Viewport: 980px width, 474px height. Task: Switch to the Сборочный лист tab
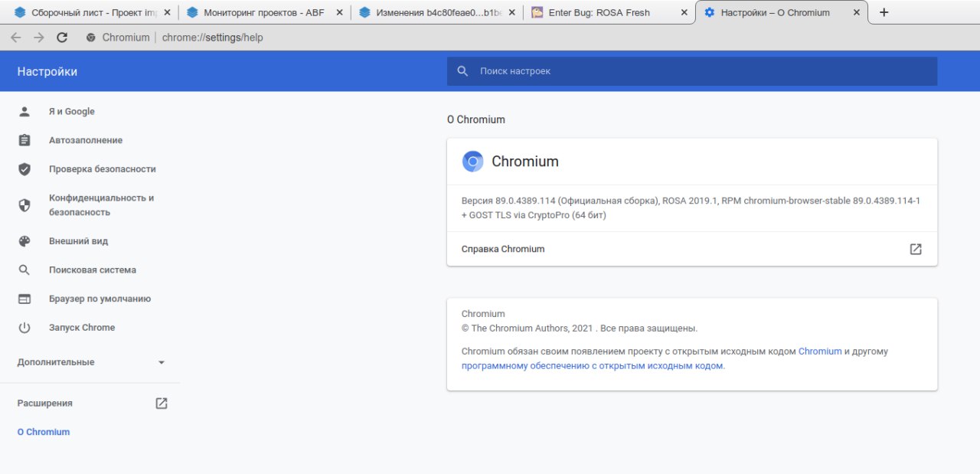[x=92, y=12]
